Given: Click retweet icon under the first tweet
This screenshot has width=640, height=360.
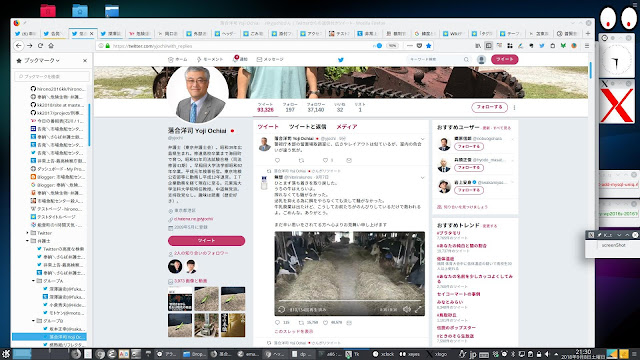Looking at the screenshot, I should pos(302,160).
